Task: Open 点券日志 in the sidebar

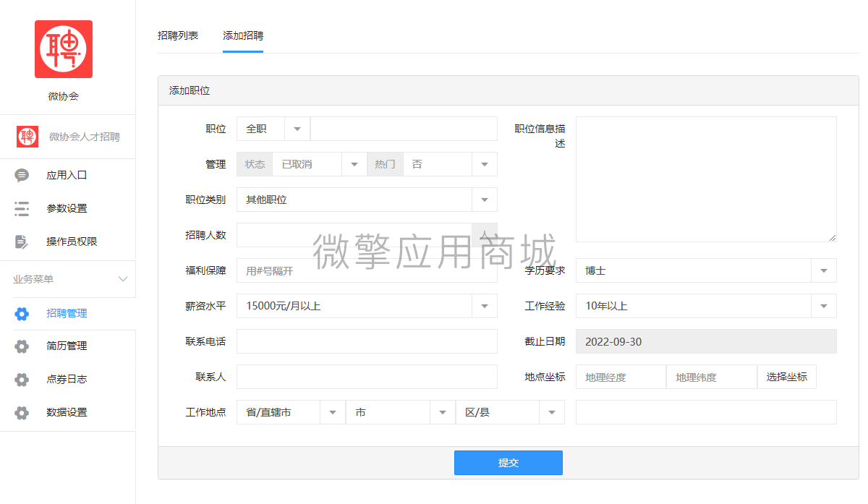Action: (x=68, y=379)
